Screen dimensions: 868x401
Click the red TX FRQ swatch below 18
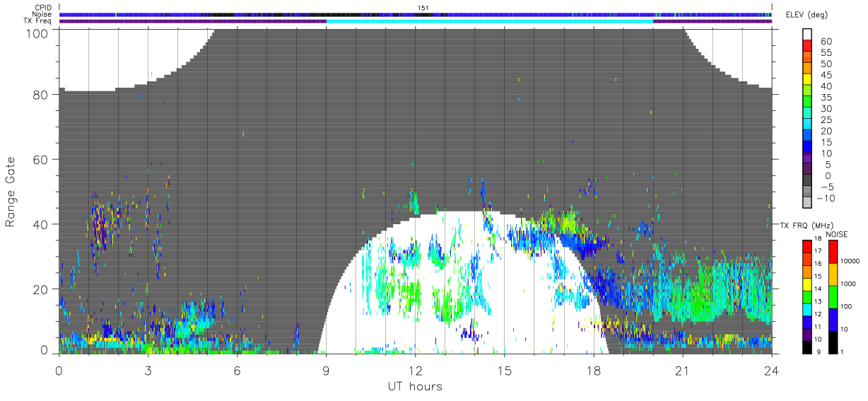pyautogui.click(x=808, y=247)
